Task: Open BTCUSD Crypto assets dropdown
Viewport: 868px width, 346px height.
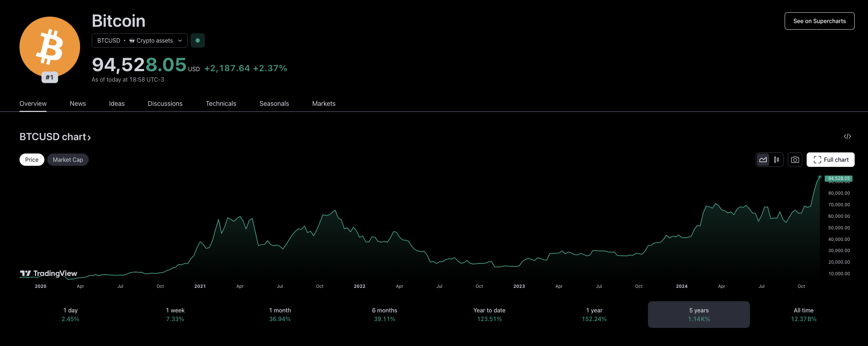Action: (140, 40)
